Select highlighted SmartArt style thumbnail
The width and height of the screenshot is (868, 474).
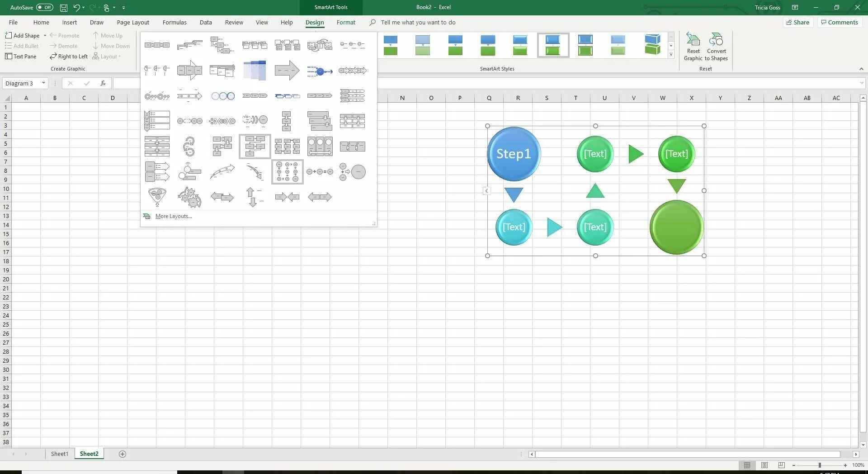553,45
